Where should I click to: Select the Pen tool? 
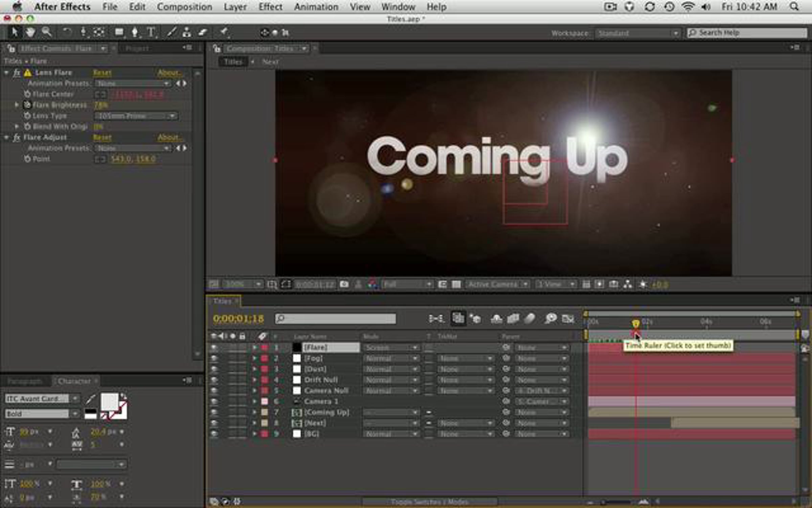tap(135, 33)
